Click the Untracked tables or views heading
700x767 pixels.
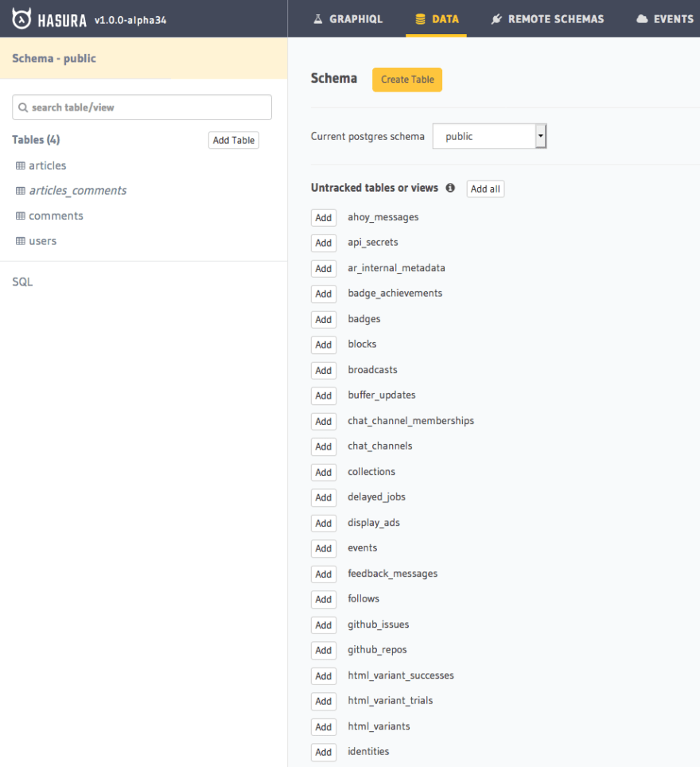coord(375,188)
